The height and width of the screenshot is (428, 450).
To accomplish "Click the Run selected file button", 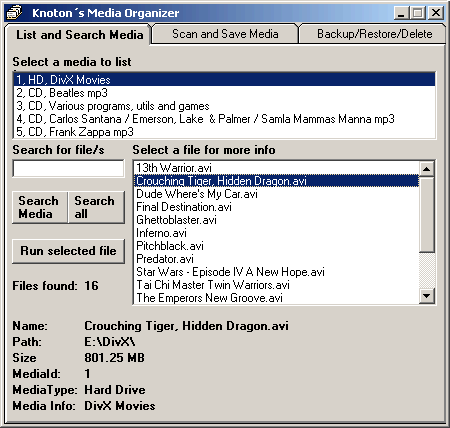I will pyautogui.click(x=68, y=251).
